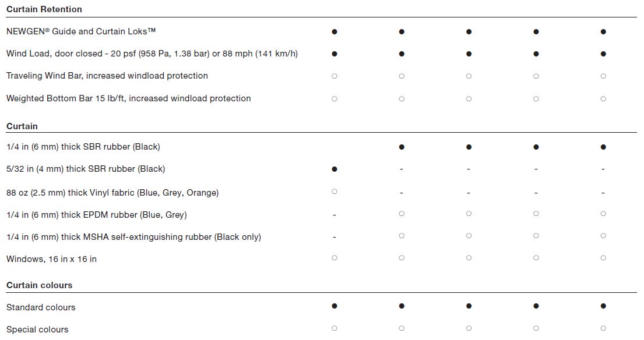The height and width of the screenshot is (340, 644).
Task: Select first hollow circle in Traveling Wind Bar row
Action: coord(334,76)
